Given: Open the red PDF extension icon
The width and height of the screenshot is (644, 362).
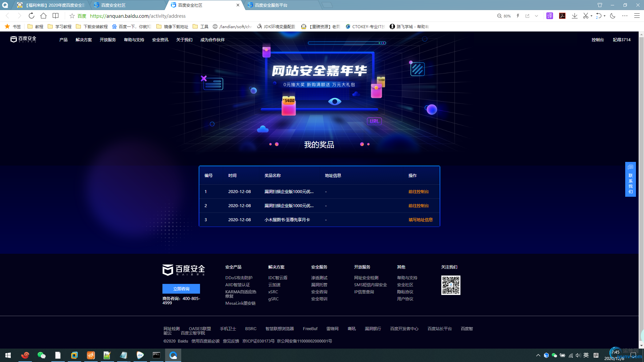Looking at the screenshot, I should 562,16.
